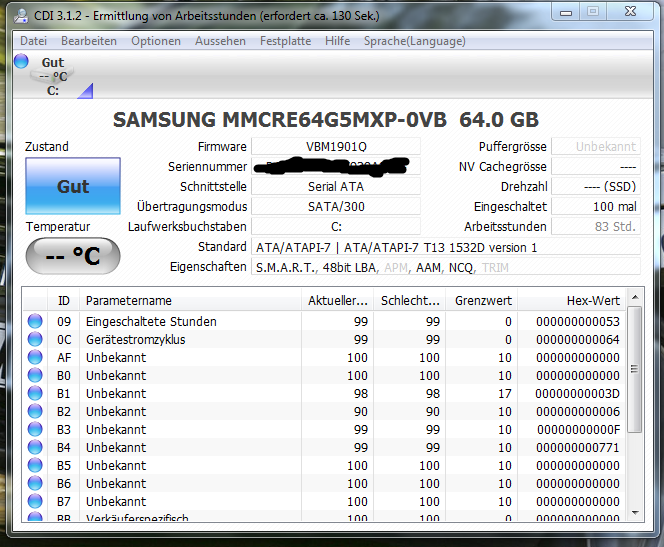Click the Grenzwert column header
The image size is (664, 547).
point(482,301)
